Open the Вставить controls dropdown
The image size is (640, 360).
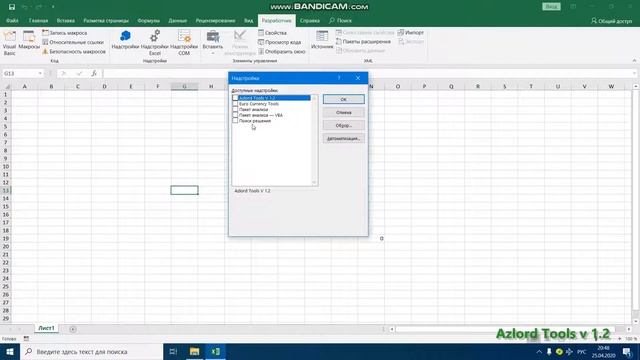[x=213, y=42]
